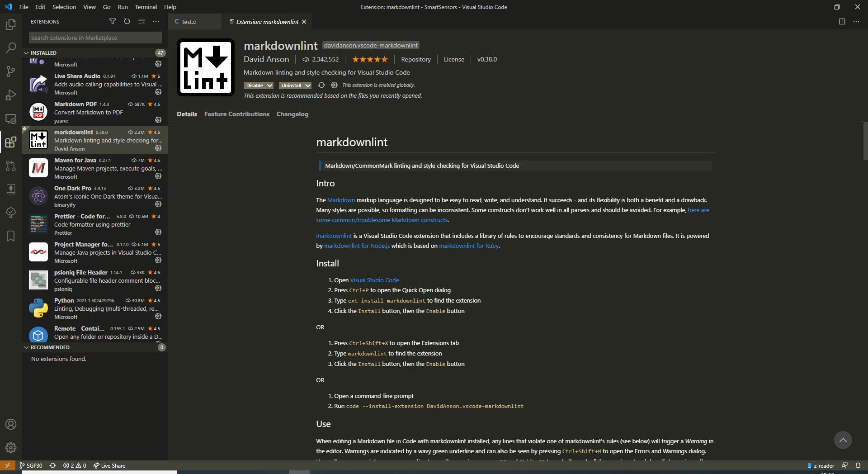Screen dimensions: 868x474
Task: Filter extensions with the funnel icon
Action: pyautogui.click(x=113, y=21)
